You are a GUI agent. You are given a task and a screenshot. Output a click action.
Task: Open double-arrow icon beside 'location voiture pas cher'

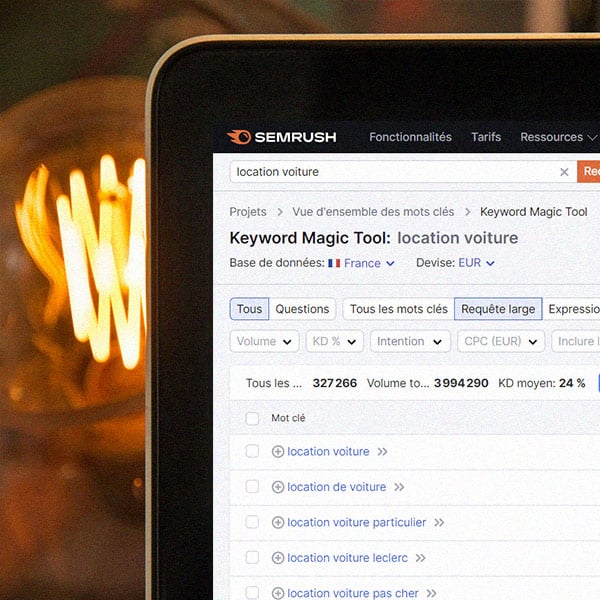(431, 593)
